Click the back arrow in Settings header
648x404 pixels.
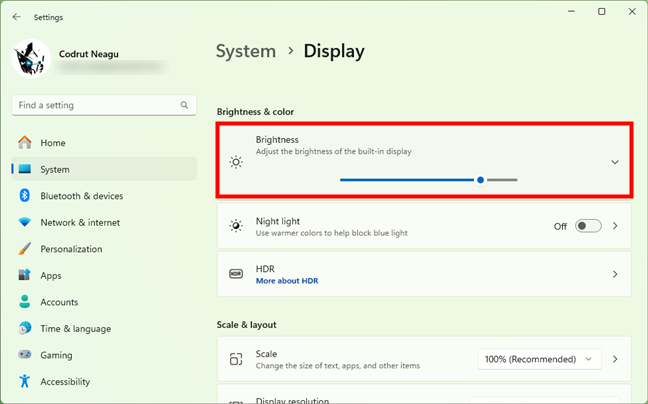coord(17,17)
